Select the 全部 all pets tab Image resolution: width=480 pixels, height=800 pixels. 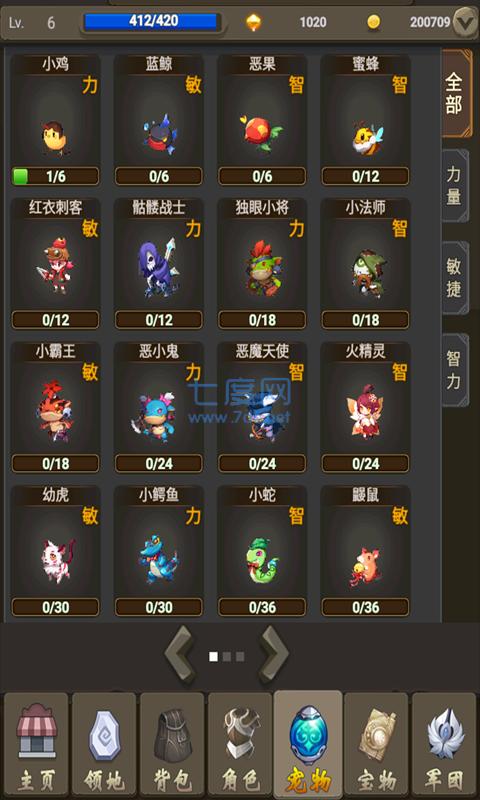click(x=456, y=93)
